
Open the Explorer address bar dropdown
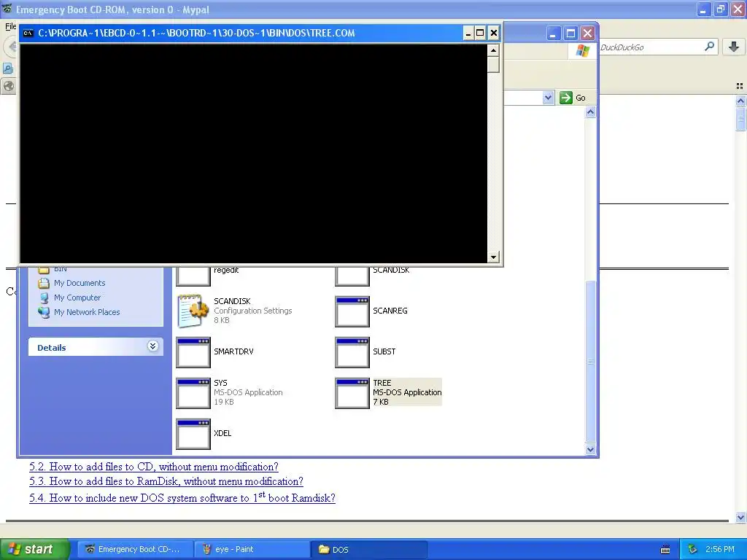548,98
